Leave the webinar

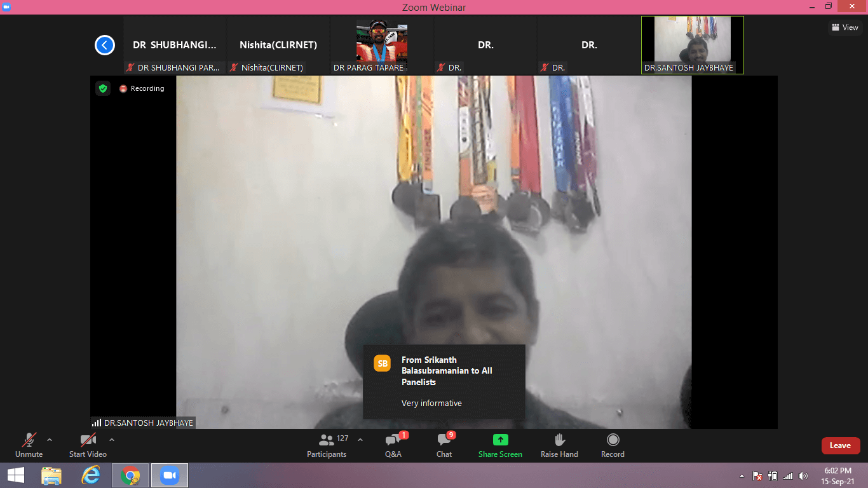click(x=840, y=445)
